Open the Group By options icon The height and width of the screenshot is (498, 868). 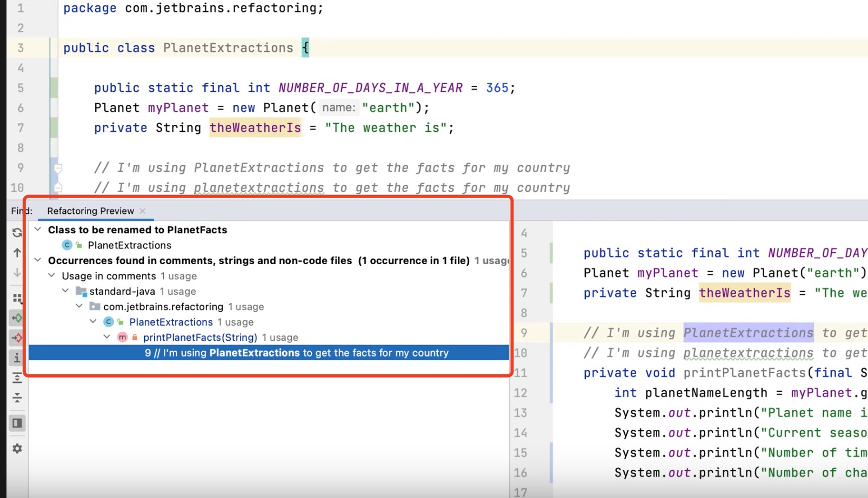(x=17, y=298)
